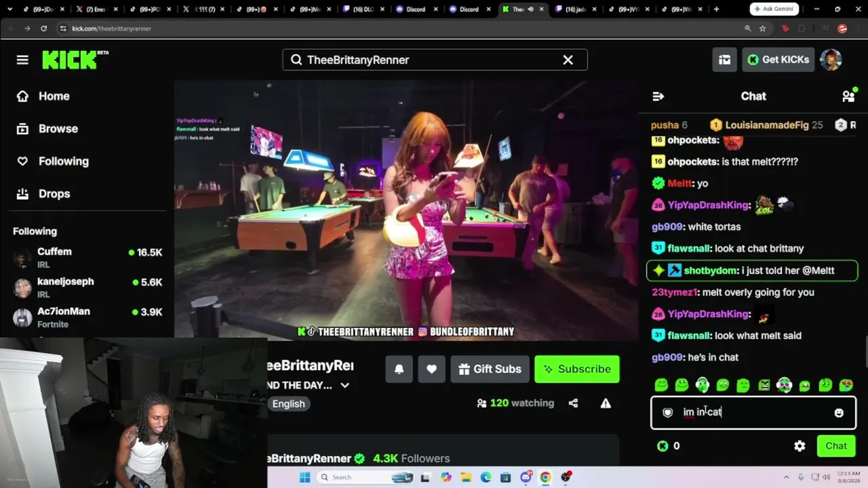Screen dimensions: 868x488
Task: Switch to the (16) DLC browser tab
Action: [x=364, y=9]
